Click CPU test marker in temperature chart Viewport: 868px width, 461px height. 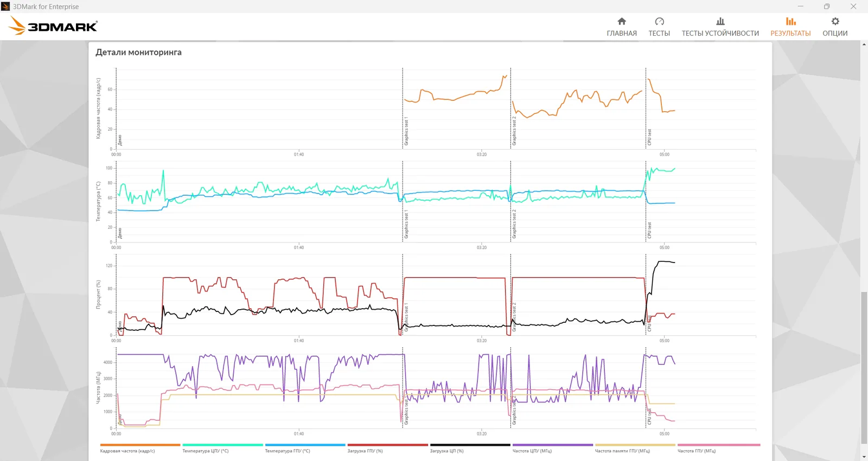tap(649, 230)
